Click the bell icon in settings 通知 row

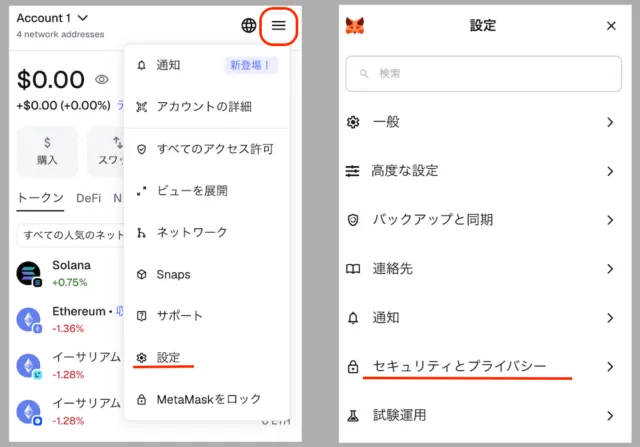(x=353, y=318)
